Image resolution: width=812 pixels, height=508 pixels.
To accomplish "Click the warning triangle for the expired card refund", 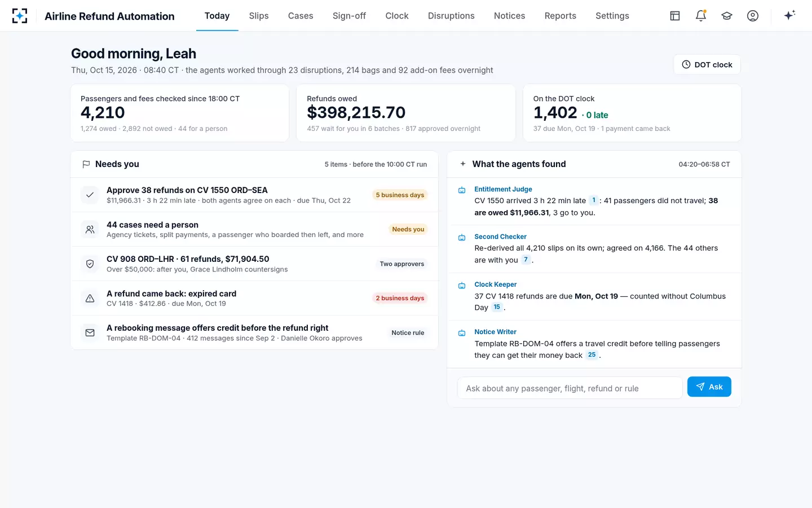I will (x=90, y=298).
